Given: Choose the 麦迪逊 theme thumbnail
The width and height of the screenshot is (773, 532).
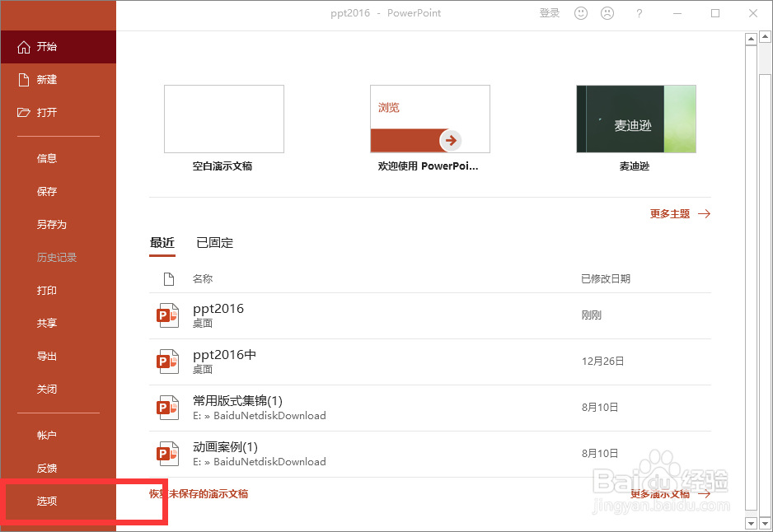Looking at the screenshot, I should pos(636,119).
